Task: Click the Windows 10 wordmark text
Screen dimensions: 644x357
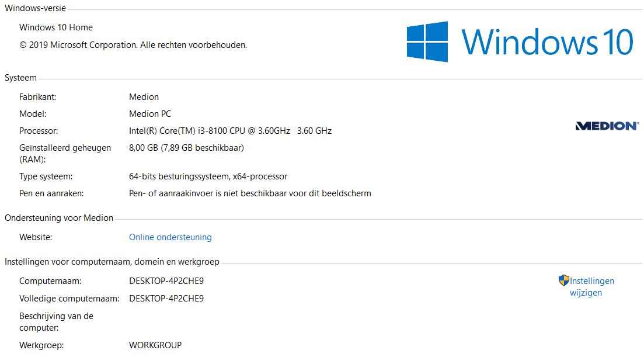Action: [x=547, y=41]
